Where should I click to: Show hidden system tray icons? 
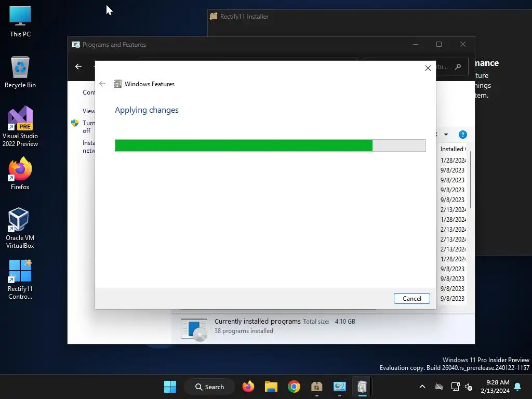coord(422,387)
